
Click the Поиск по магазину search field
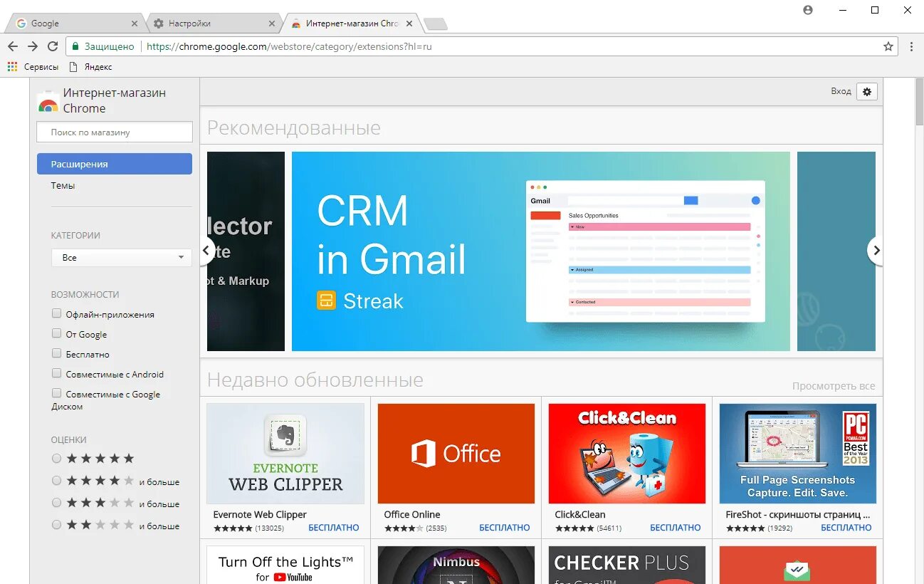(x=115, y=132)
